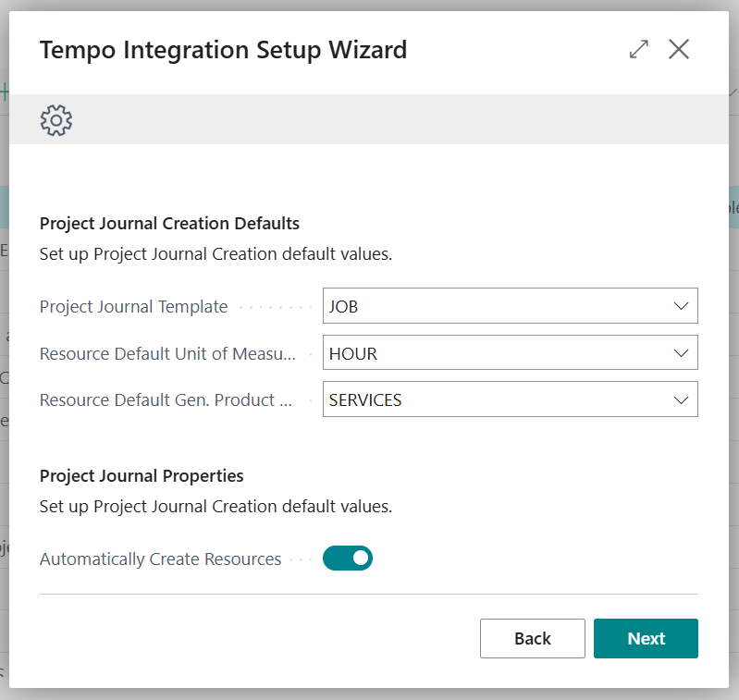
Task: Click the Resource Default Unit of Measure label
Action: tap(167, 353)
